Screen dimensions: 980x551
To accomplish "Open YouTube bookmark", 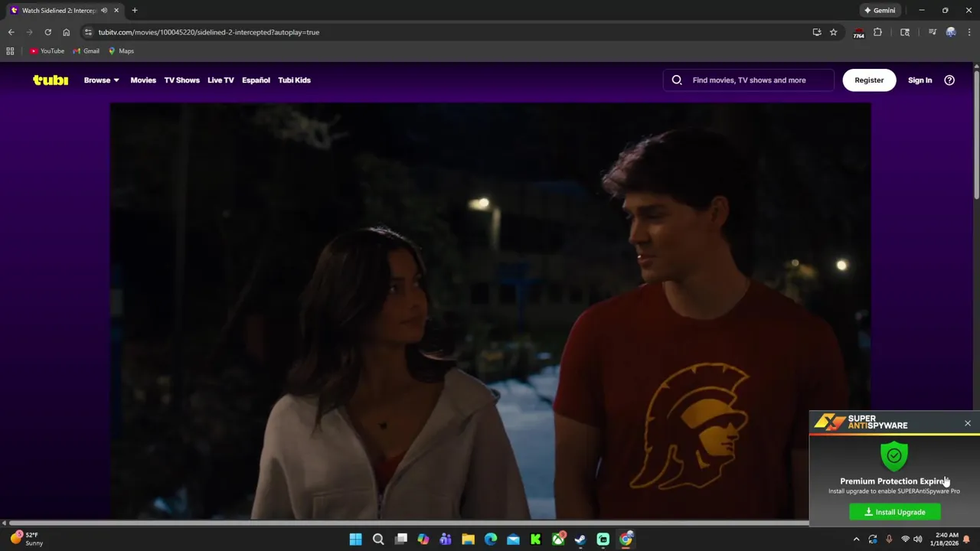I will pyautogui.click(x=47, y=51).
